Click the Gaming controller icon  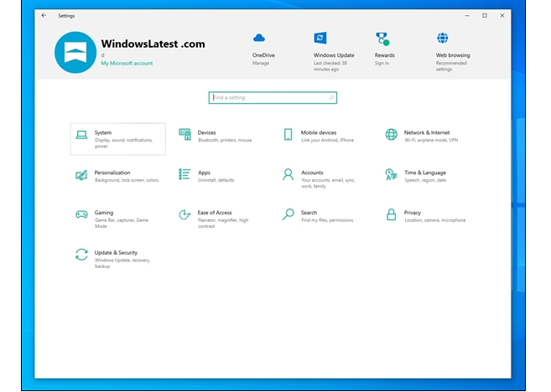(81, 214)
